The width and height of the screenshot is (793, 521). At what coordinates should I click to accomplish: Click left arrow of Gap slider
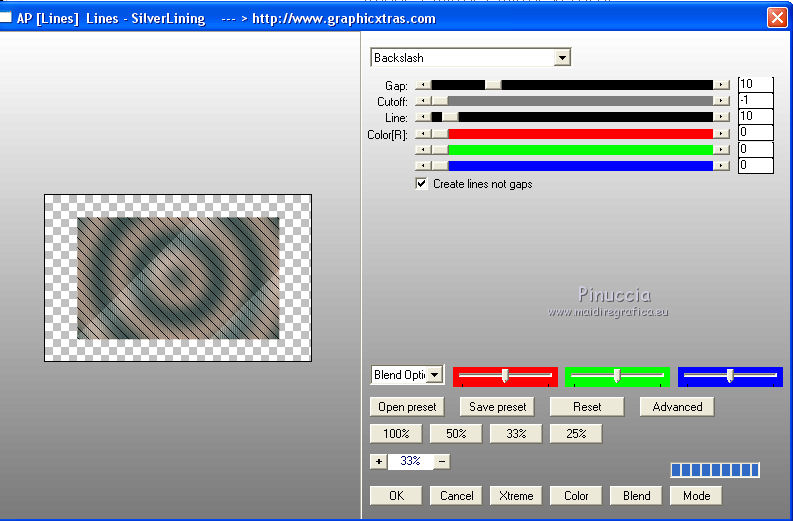coord(423,85)
